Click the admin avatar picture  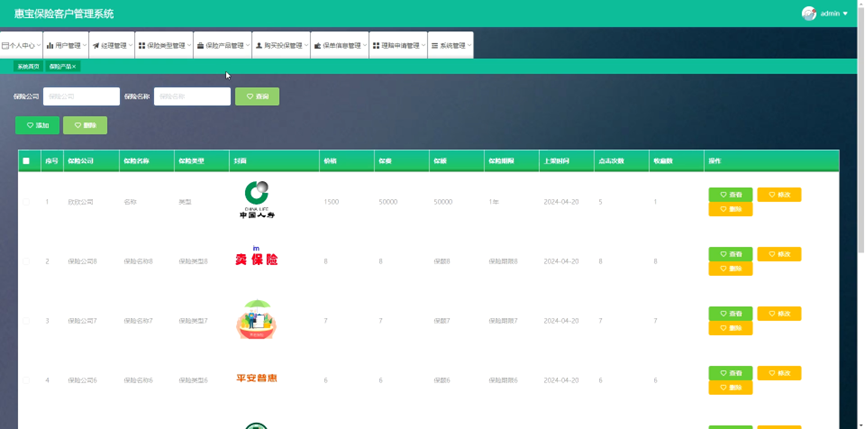(809, 14)
